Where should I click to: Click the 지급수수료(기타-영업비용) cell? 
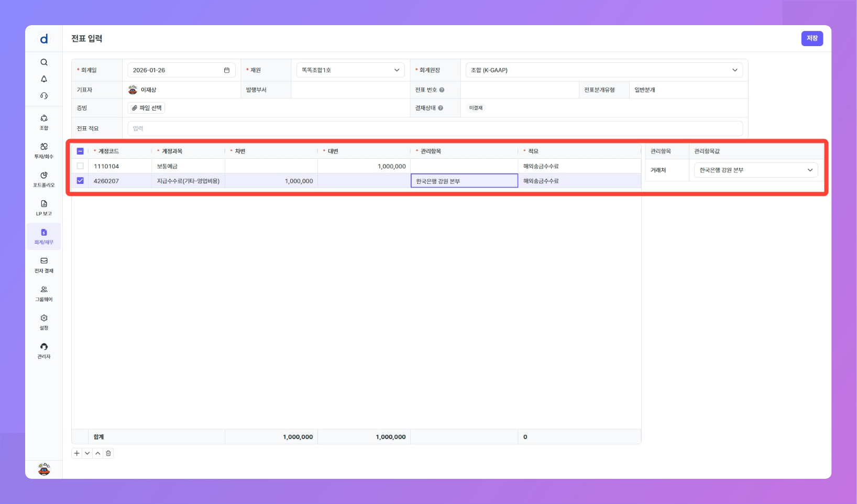189,181
